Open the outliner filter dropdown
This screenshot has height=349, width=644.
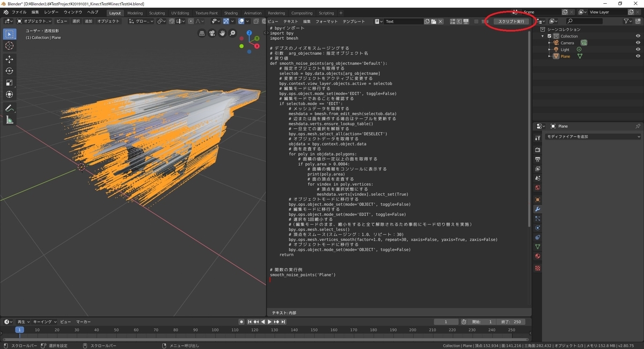coord(629,21)
